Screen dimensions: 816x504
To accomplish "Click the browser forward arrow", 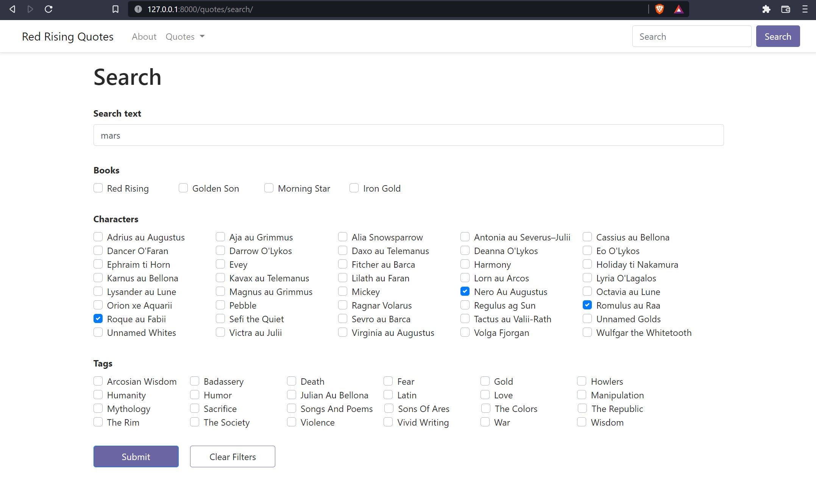I will click(30, 9).
